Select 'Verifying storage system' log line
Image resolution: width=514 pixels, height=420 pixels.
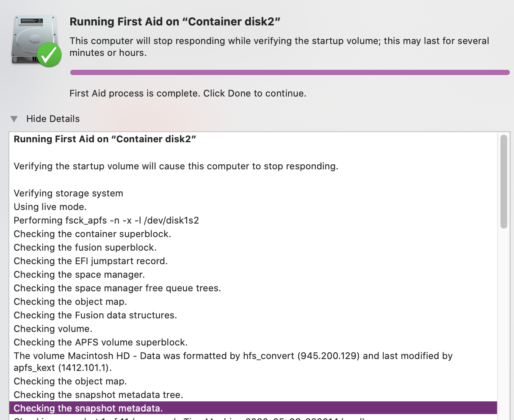pos(68,193)
